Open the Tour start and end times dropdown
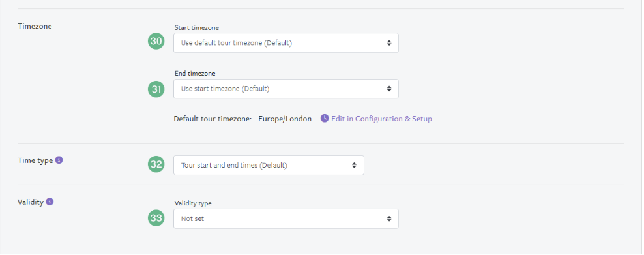Viewport: 644px width, 255px height. pyautogui.click(x=269, y=165)
